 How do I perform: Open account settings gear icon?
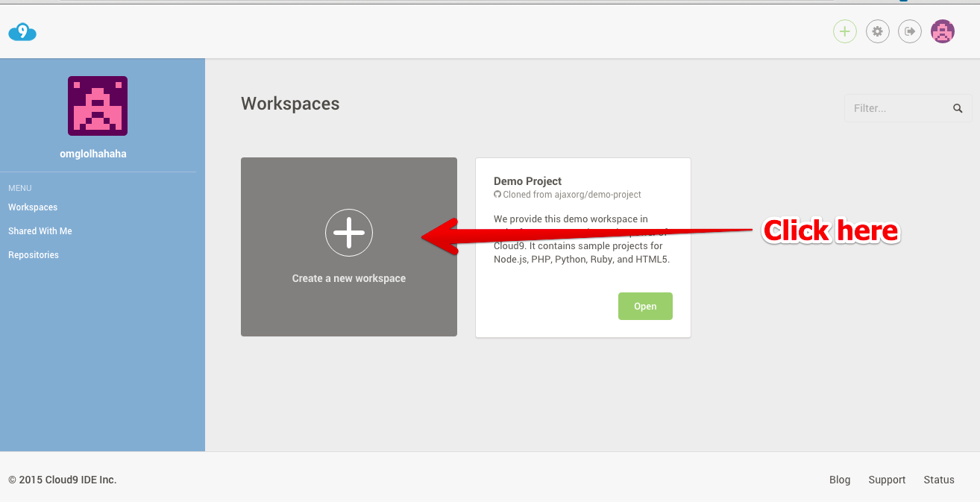tap(877, 31)
